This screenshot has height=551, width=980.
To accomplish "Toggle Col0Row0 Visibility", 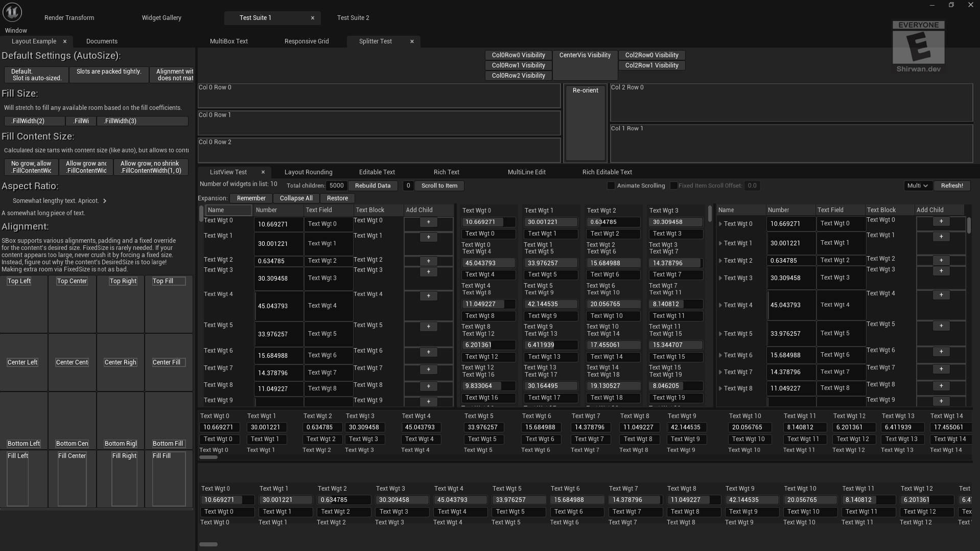I will tap(518, 55).
